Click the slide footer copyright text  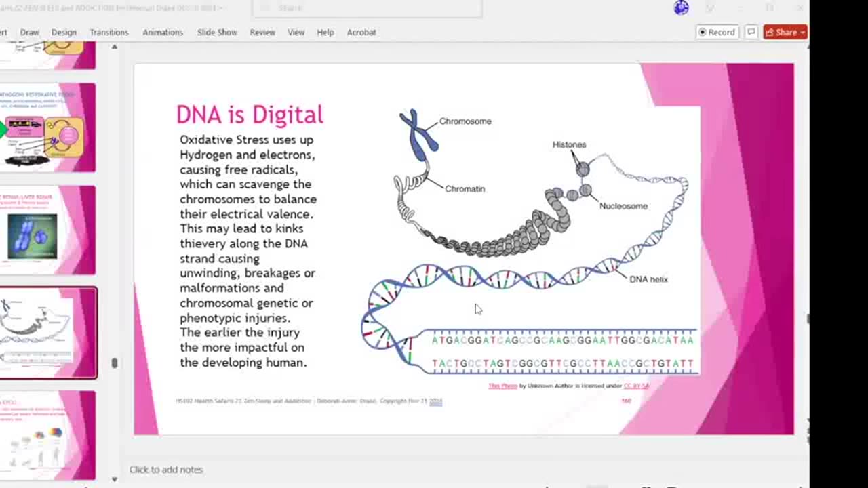pyautogui.click(x=309, y=401)
